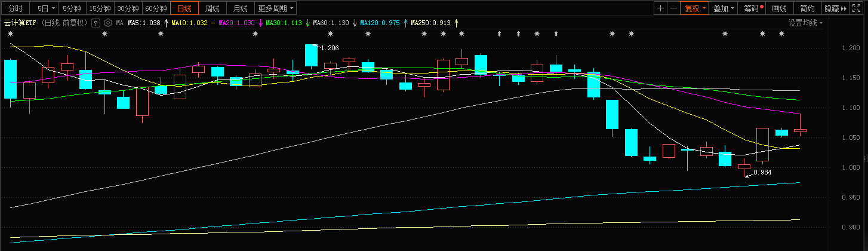
Task: Open the 叠加 overlay button
Action: click(x=724, y=8)
